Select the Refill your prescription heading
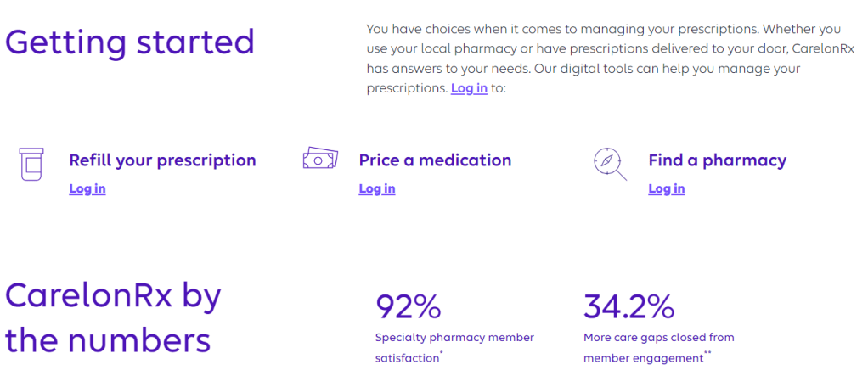The image size is (868, 370). [x=162, y=160]
